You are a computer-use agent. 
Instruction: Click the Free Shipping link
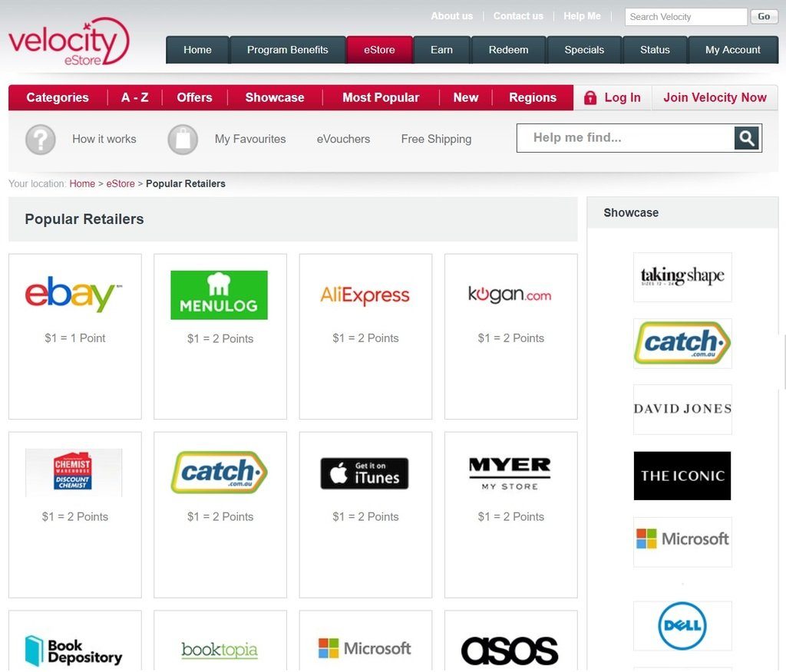(436, 140)
